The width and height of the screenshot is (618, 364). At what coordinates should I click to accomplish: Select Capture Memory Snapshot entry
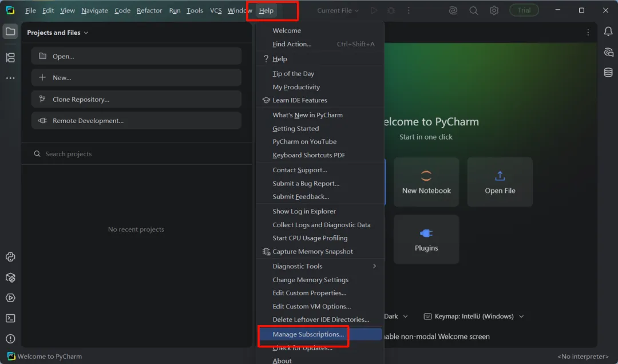tap(320, 251)
